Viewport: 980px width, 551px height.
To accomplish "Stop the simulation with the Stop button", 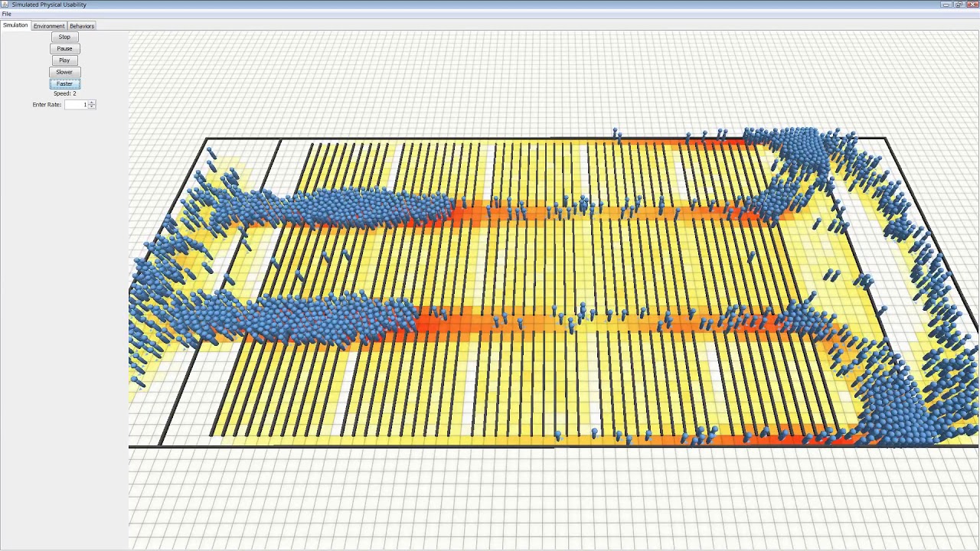I will click(64, 37).
